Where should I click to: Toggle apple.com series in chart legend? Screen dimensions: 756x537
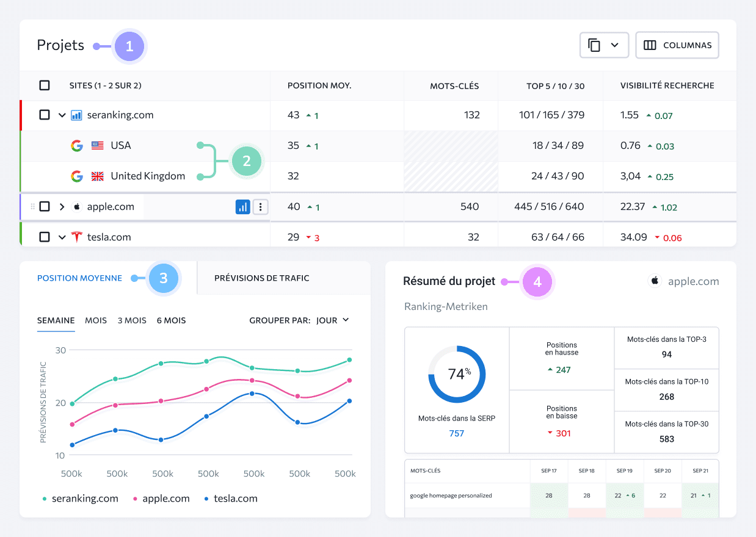point(161,499)
